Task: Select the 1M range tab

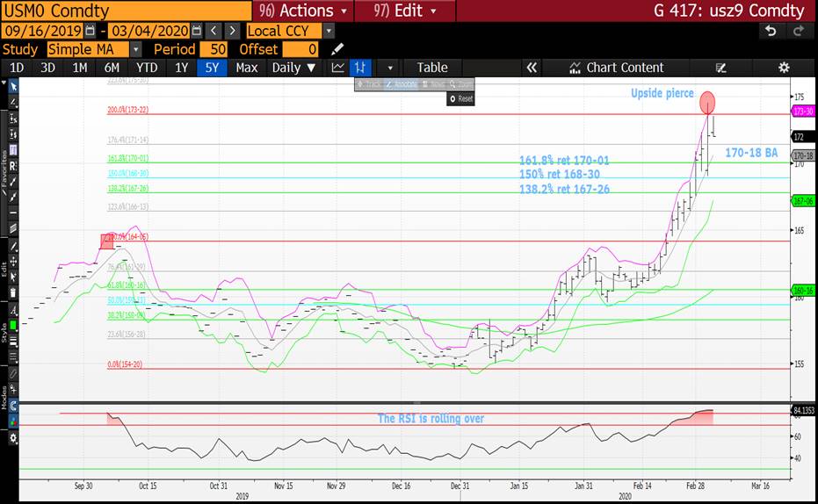Action: coord(79,68)
